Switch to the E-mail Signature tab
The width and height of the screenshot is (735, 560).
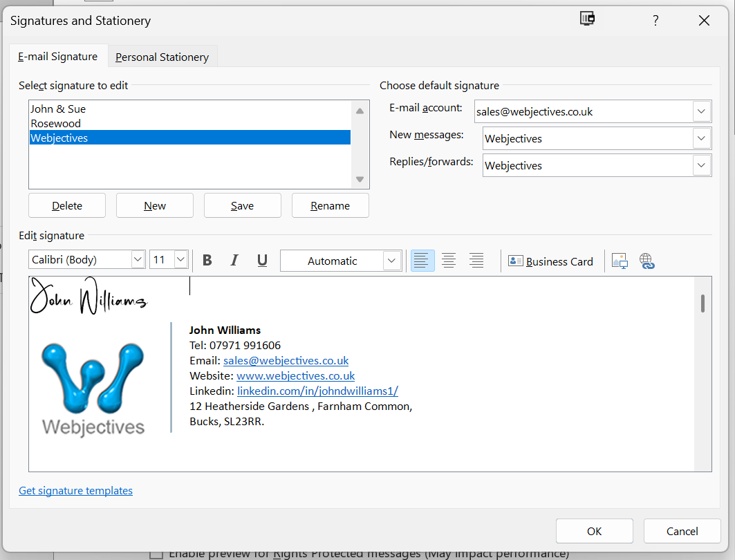(58, 57)
